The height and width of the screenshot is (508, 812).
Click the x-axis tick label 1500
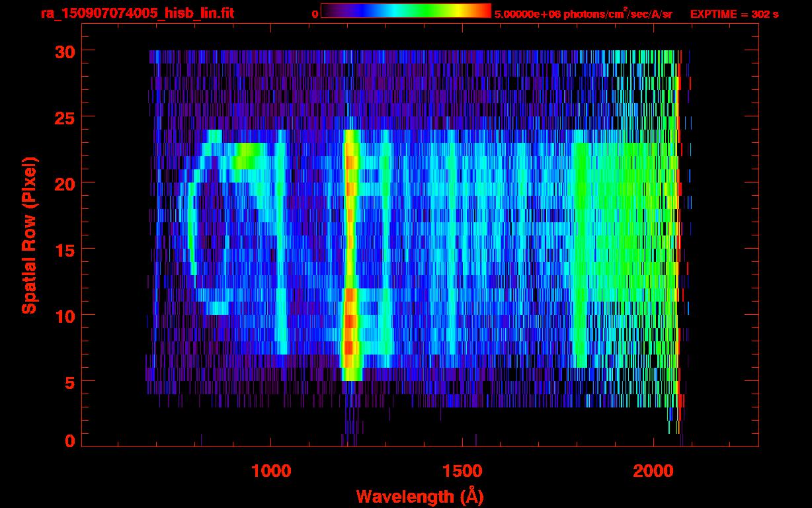click(x=462, y=471)
